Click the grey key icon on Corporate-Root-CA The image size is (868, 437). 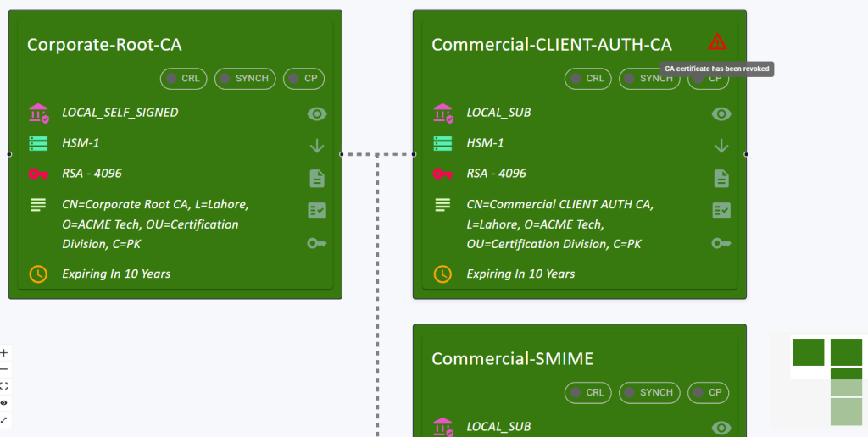tap(317, 243)
